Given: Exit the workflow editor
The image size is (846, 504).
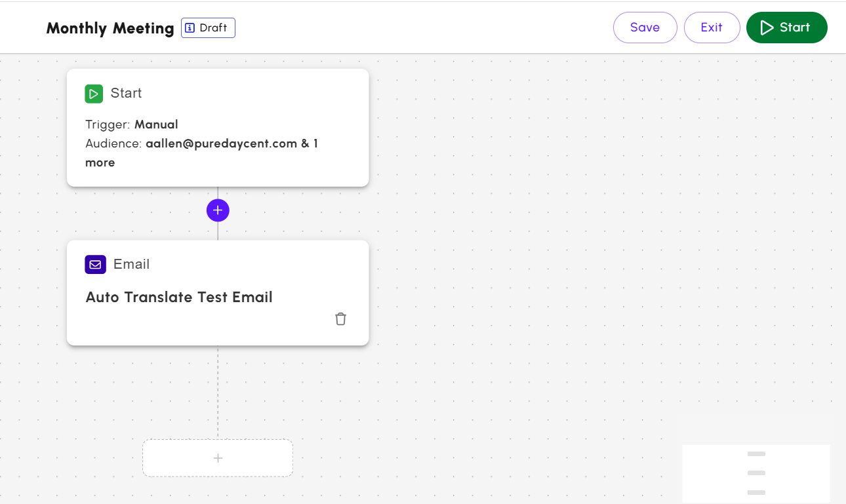Looking at the screenshot, I should [712, 28].
